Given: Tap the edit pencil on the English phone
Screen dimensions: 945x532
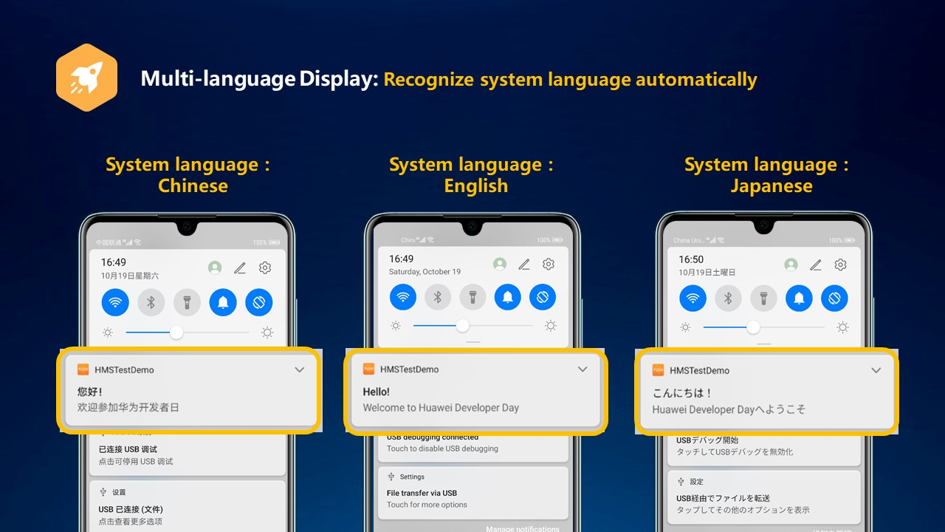Looking at the screenshot, I should coord(524,264).
